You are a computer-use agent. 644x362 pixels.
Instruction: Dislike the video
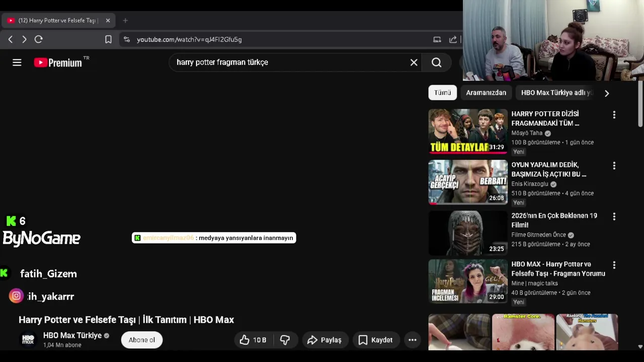(285, 340)
